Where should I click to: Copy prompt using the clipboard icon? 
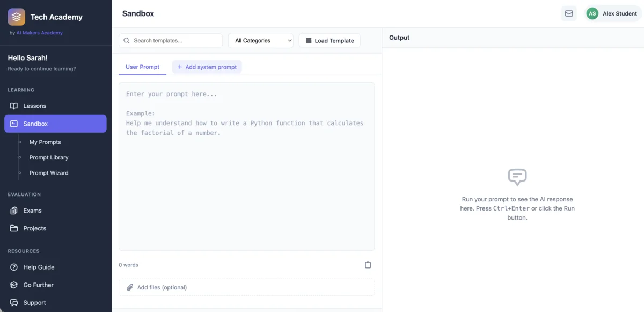[x=368, y=264]
